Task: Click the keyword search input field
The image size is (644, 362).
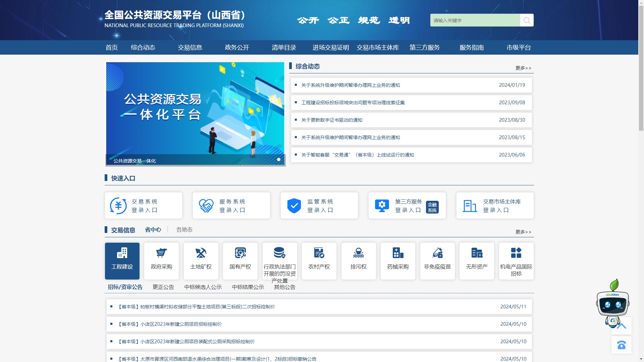Action: pos(475,20)
